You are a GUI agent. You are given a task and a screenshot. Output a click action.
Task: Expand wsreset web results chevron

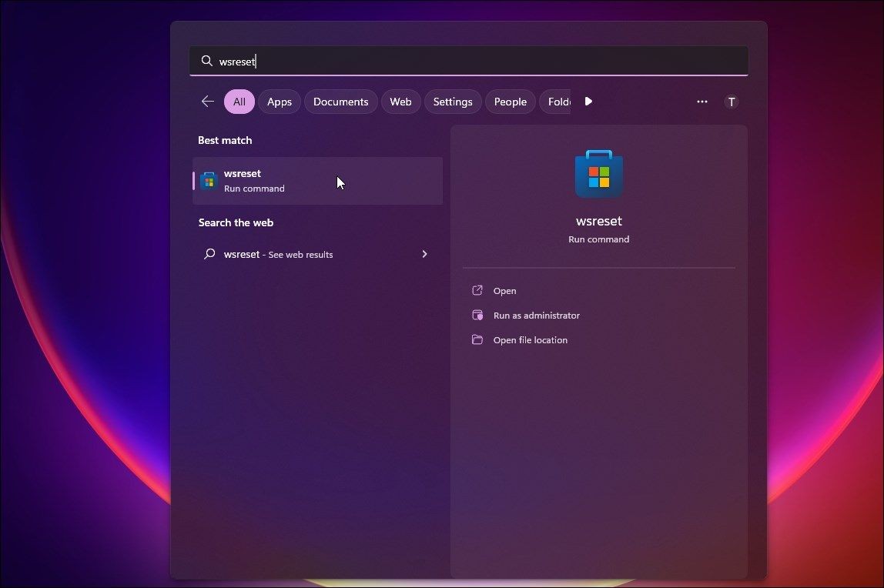coord(424,254)
